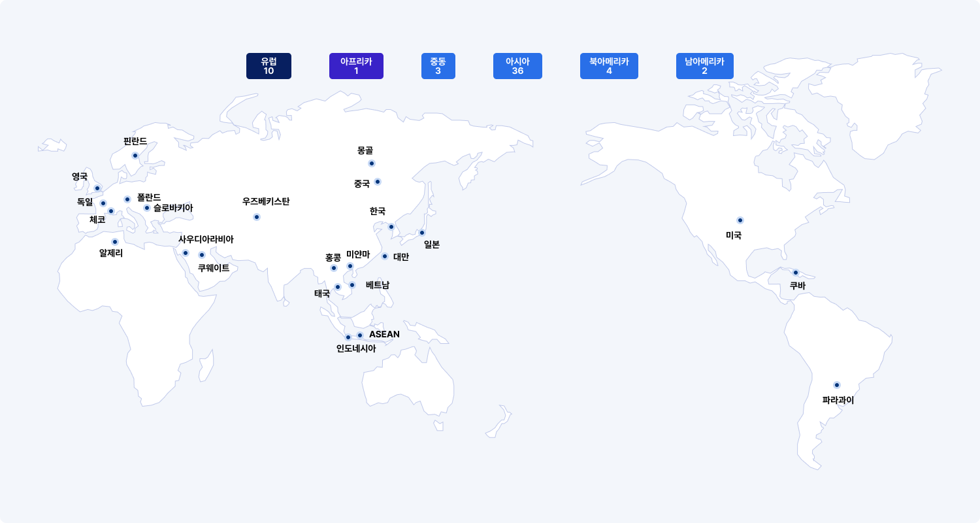The height and width of the screenshot is (523, 980).
Task: Click the 핀란드 country label
Action: point(135,141)
